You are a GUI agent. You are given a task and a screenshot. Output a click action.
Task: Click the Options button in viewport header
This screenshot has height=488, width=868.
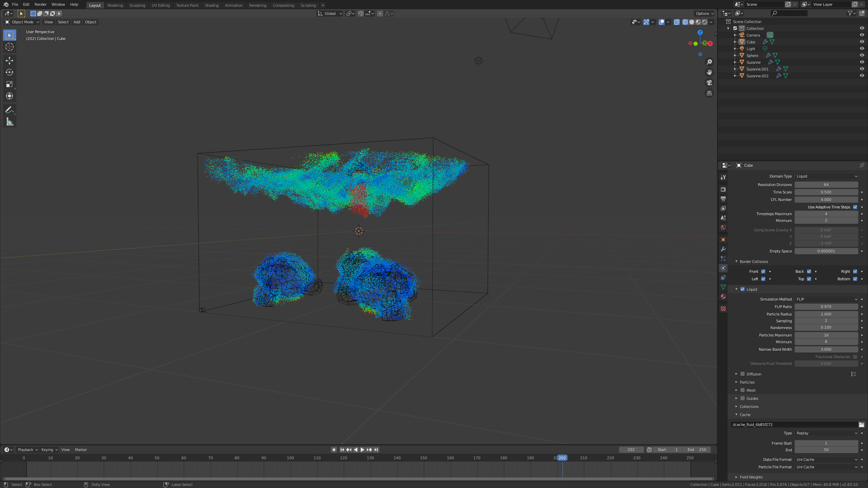(704, 14)
